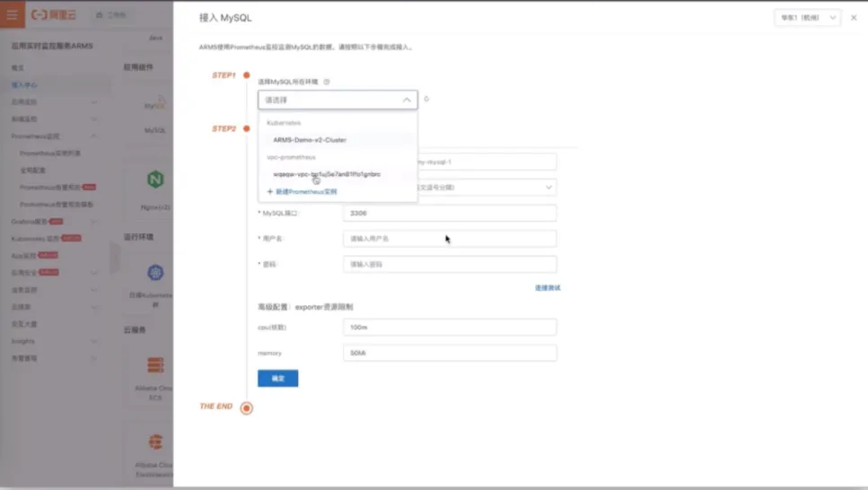
Task: Open 交互大盘 in the sidebar
Action: (x=24, y=324)
